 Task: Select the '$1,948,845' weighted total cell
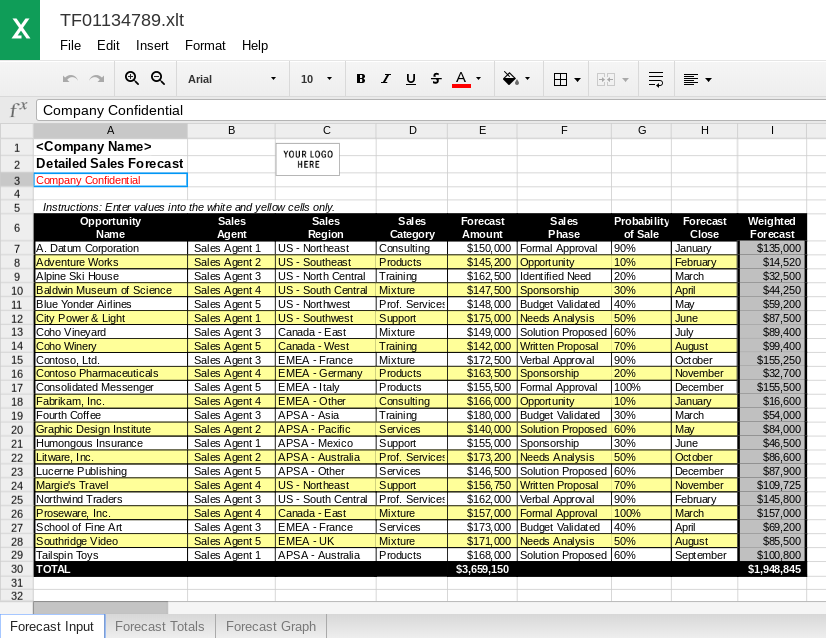pos(772,570)
